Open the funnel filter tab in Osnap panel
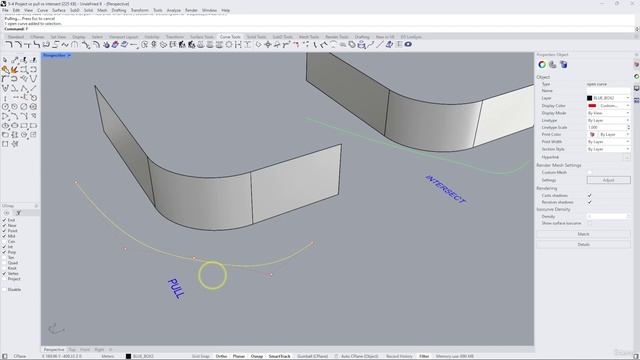 click(x=18, y=213)
